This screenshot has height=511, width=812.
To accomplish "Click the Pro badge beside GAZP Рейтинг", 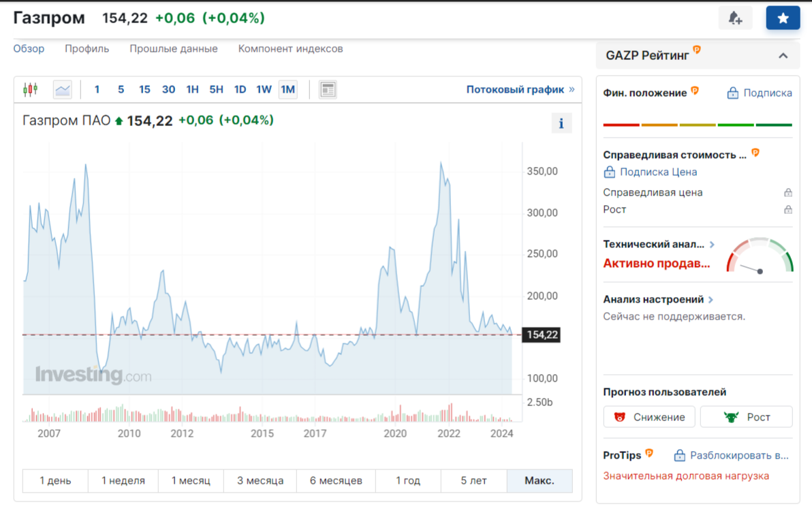I will 697,50.
